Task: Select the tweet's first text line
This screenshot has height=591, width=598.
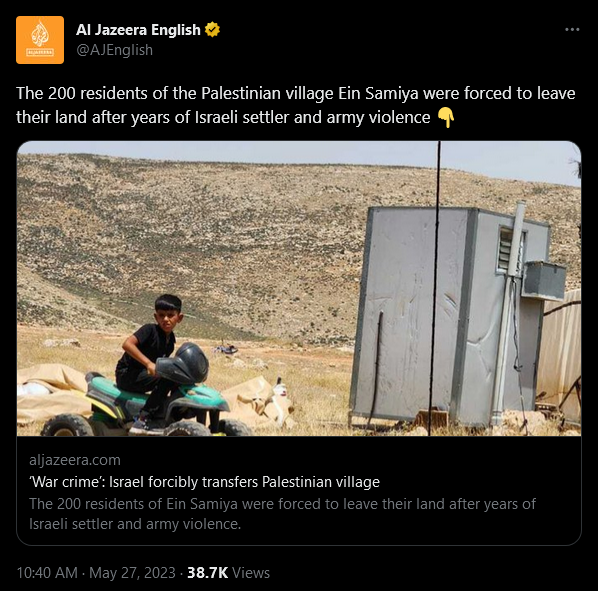Action: (x=296, y=93)
